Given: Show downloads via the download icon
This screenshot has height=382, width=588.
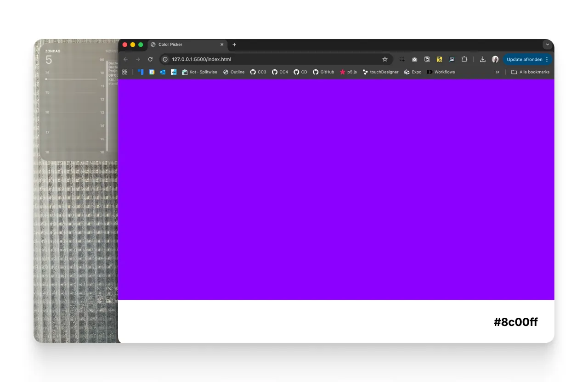Looking at the screenshot, I should (483, 59).
